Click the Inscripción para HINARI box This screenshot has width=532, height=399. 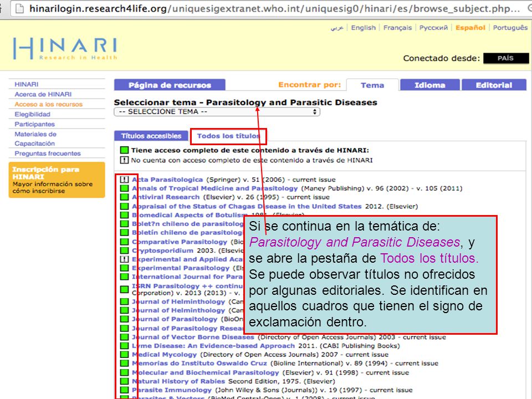click(x=57, y=180)
